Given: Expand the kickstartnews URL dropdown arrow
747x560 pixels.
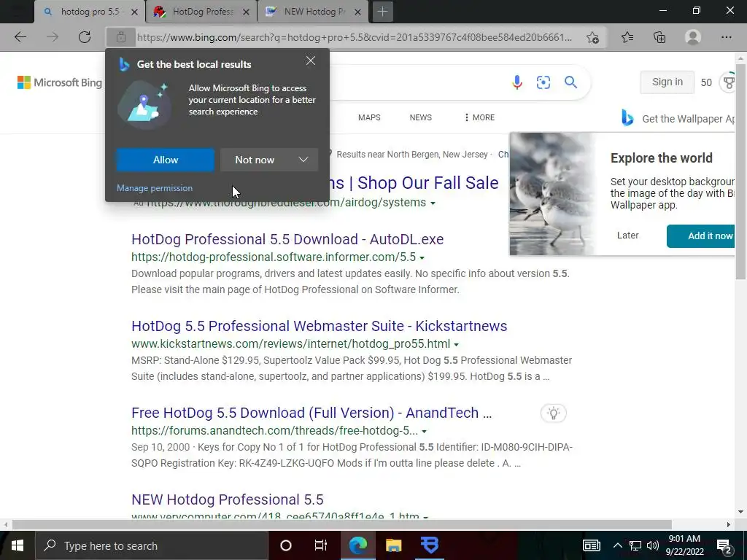Looking at the screenshot, I should tap(456, 344).
